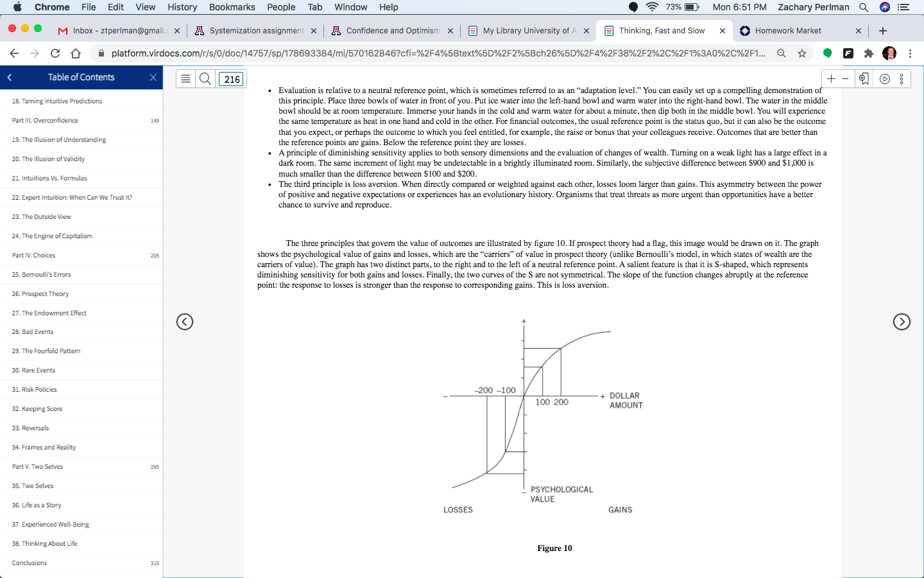Reload the current page
The image size is (924, 578).
[55, 53]
